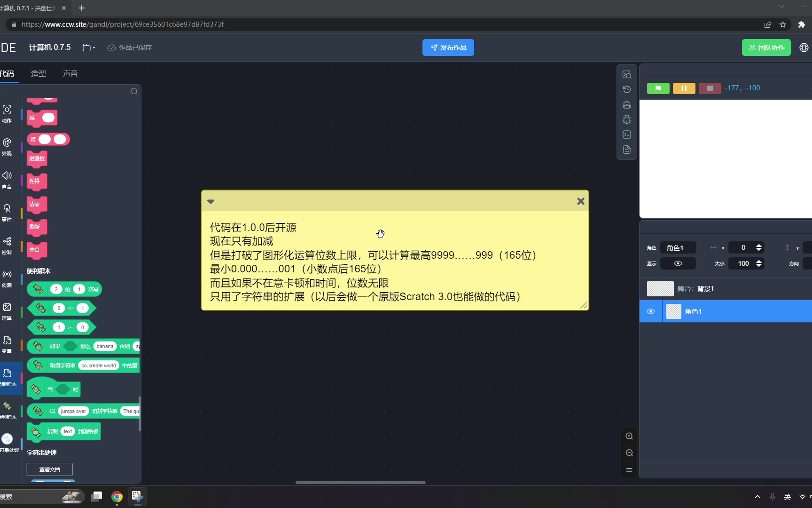This screenshot has width=812, height=508.
Task: Switch to the 声音 sounds tab
Action: click(x=70, y=73)
